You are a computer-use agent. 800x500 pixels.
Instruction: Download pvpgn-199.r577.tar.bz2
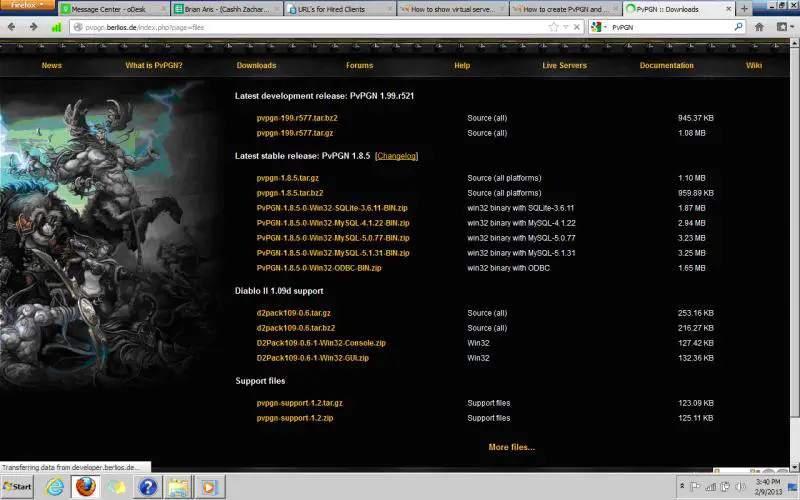pyautogui.click(x=296, y=118)
